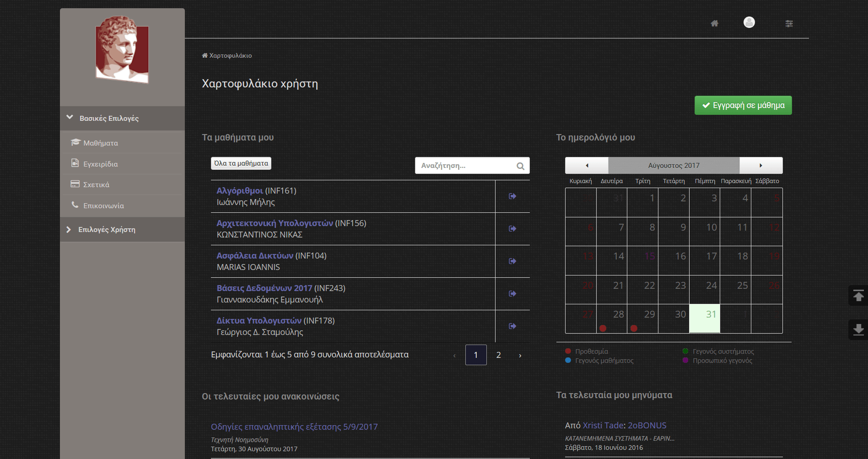Open the Βάσεις Δεδομένων 2017 course link
Screen dimensions: 868x459
tap(264, 288)
